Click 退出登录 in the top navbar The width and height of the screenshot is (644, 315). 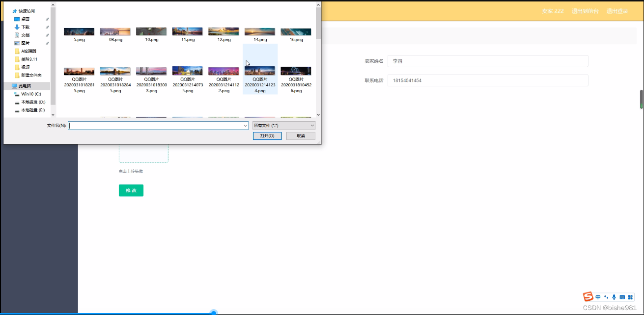[617, 11]
